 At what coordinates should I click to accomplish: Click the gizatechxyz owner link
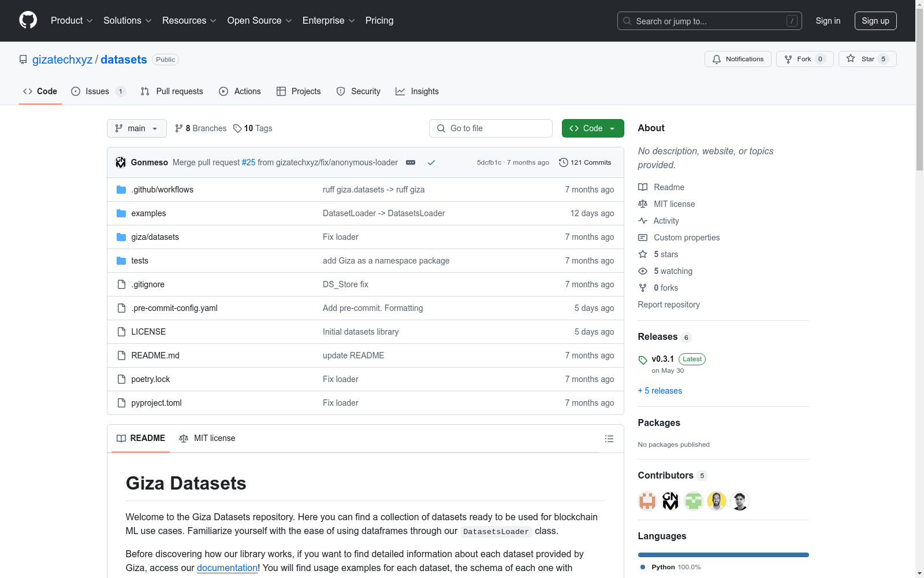[x=62, y=60]
